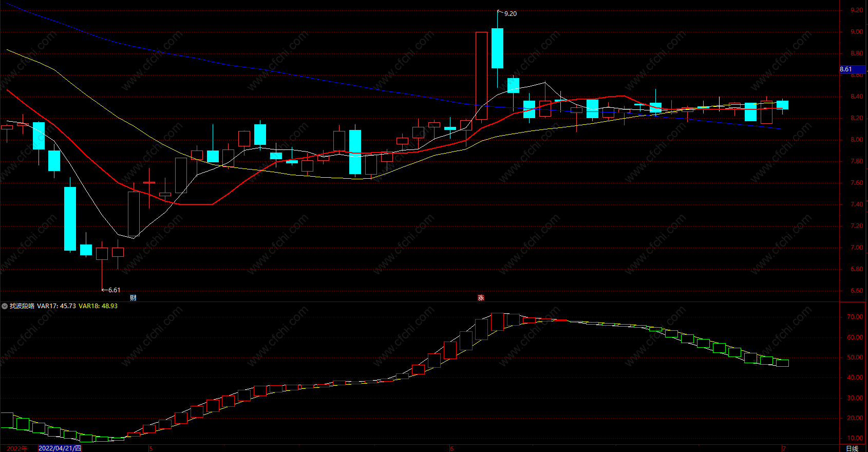The image size is (868, 452).
Task: Click the 6.61 low price annotation
Action: coord(114,290)
